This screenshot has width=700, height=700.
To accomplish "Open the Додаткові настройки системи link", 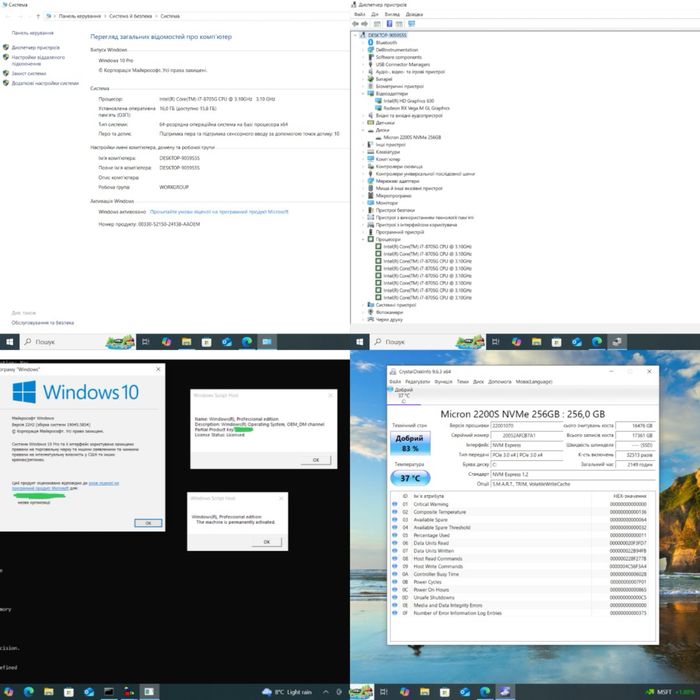I will point(45,83).
